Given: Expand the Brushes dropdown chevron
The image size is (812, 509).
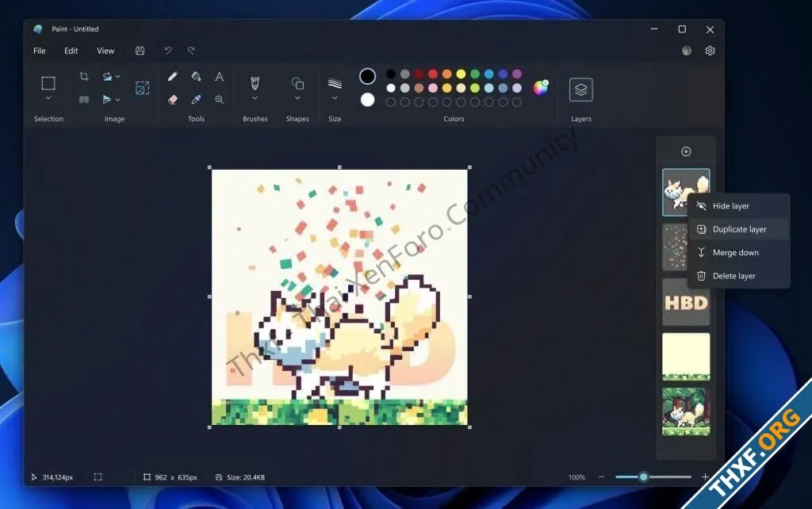Looking at the screenshot, I should coord(255,98).
